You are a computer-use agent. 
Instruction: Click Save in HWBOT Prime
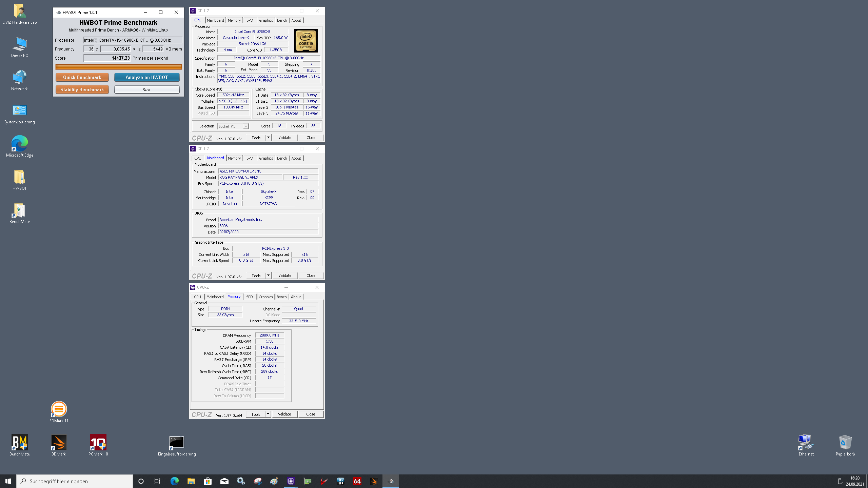pos(147,89)
